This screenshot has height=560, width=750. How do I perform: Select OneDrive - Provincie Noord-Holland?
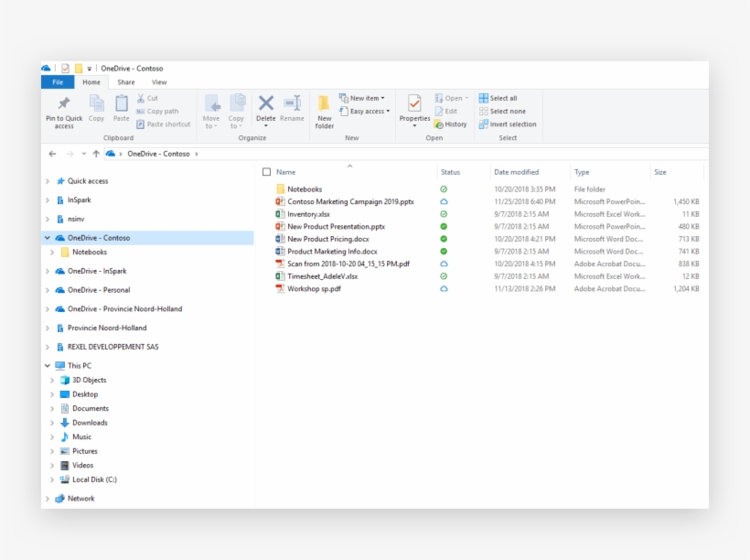pos(124,308)
